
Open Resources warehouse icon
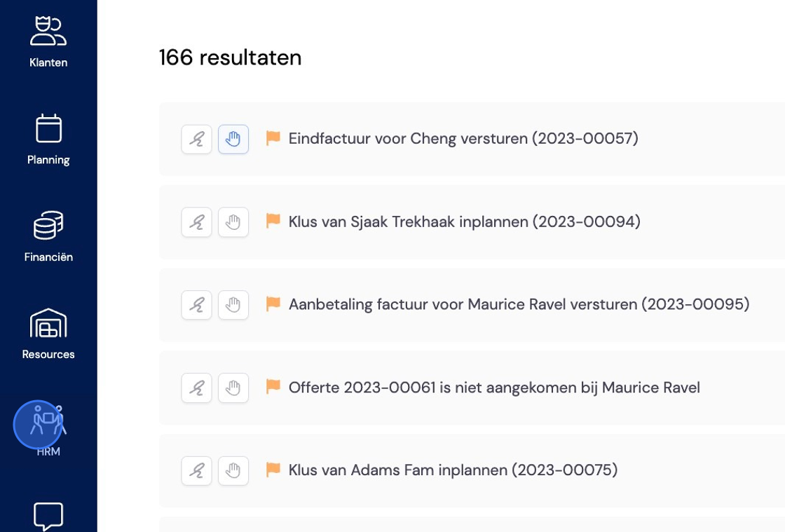coord(48,323)
